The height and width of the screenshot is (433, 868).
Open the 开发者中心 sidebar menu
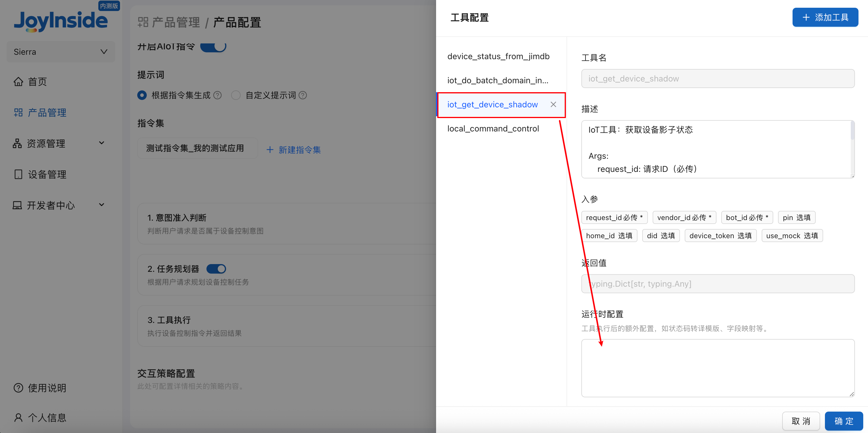[x=51, y=205]
